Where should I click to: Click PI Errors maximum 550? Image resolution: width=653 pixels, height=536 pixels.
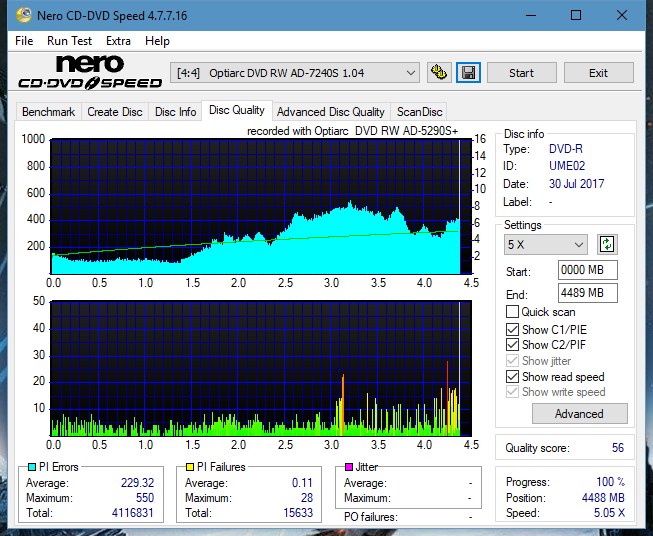click(145, 498)
